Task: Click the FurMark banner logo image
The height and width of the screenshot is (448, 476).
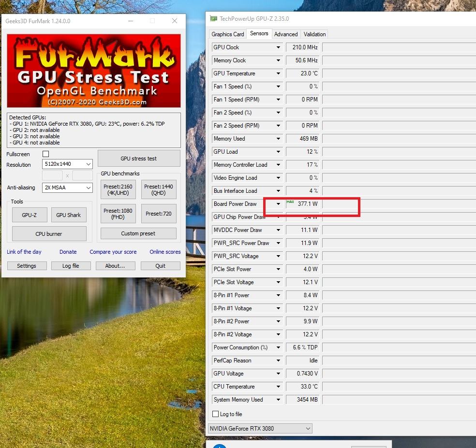Action: pyautogui.click(x=94, y=71)
